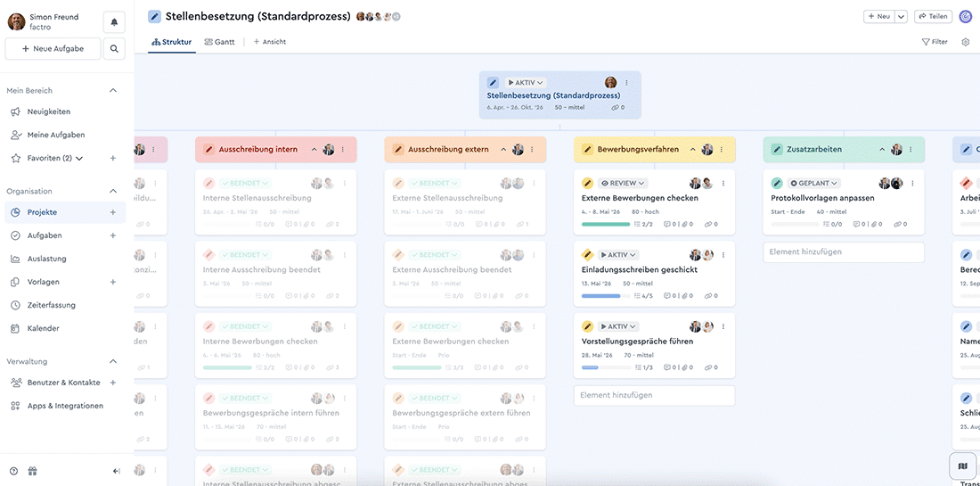Click the pencil icon on Bewerbungsverfahren column
The height and width of the screenshot is (486, 980).
(587, 150)
